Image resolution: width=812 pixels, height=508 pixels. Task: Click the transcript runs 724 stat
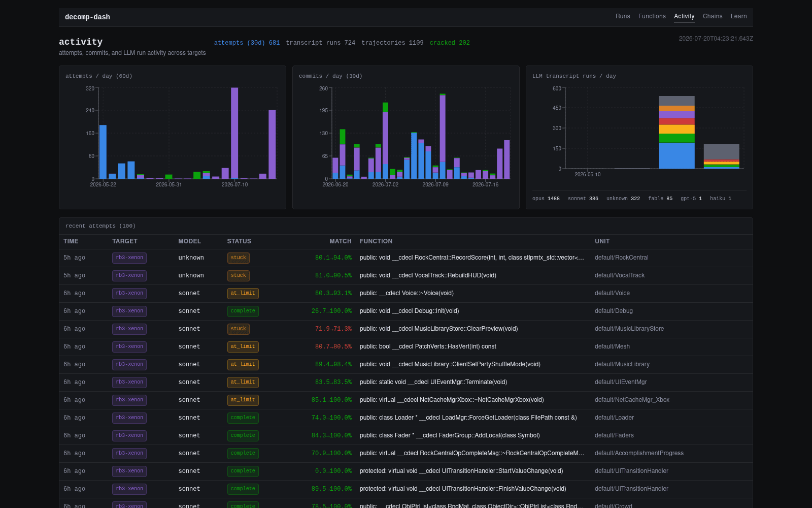tap(320, 43)
